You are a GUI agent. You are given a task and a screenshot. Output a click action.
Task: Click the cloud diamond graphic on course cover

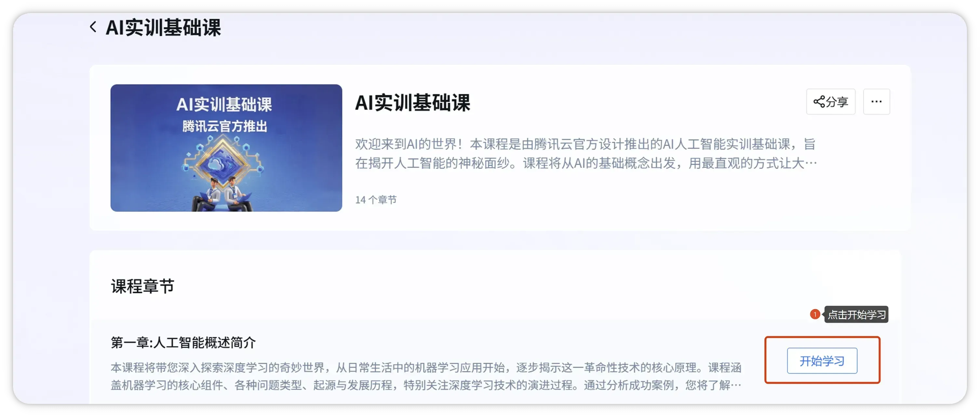click(222, 164)
